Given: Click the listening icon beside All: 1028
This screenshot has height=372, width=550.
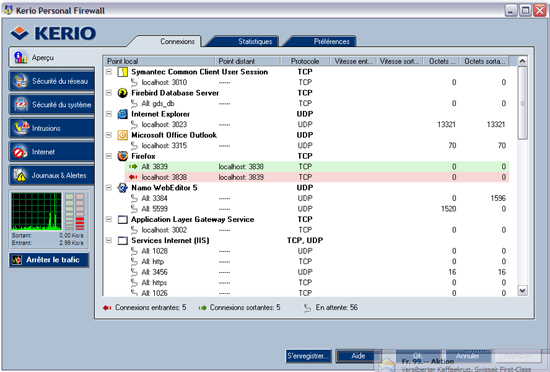Looking at the screenshot, I should pyautogui.click(x=134, y=251).
